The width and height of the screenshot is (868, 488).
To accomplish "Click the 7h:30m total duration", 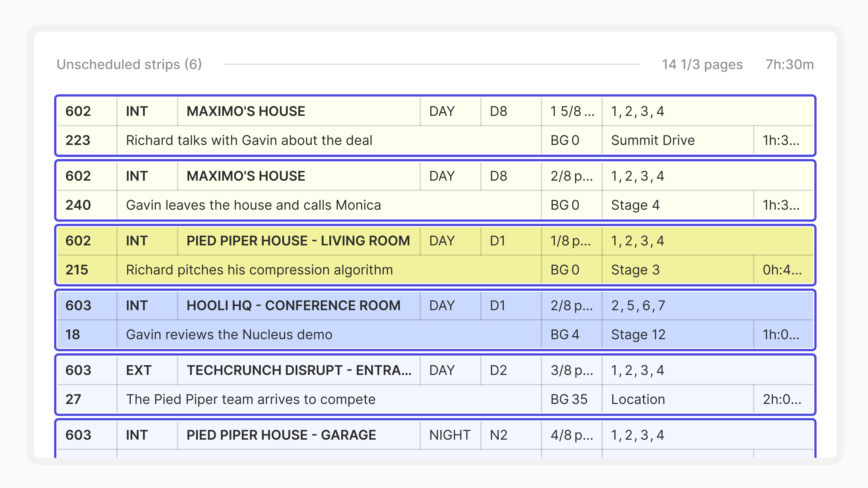I will pyautogui.click(x=789, y=64).
